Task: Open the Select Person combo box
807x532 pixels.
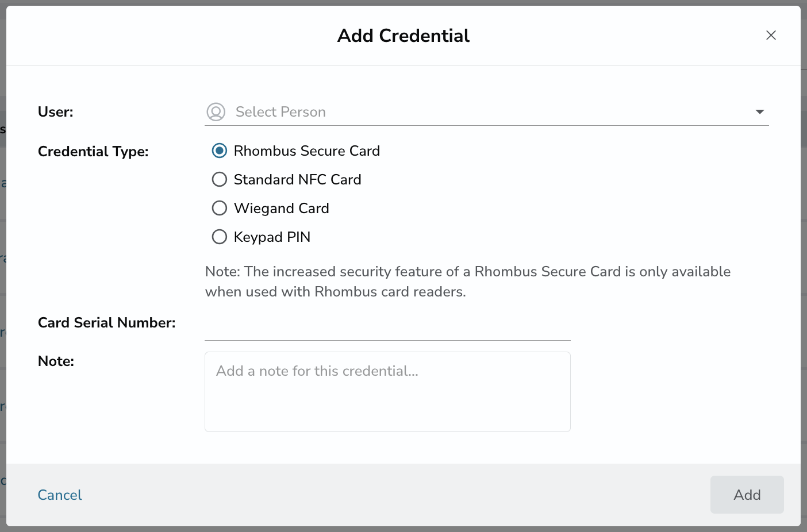Action: click(x=487, y=112)
